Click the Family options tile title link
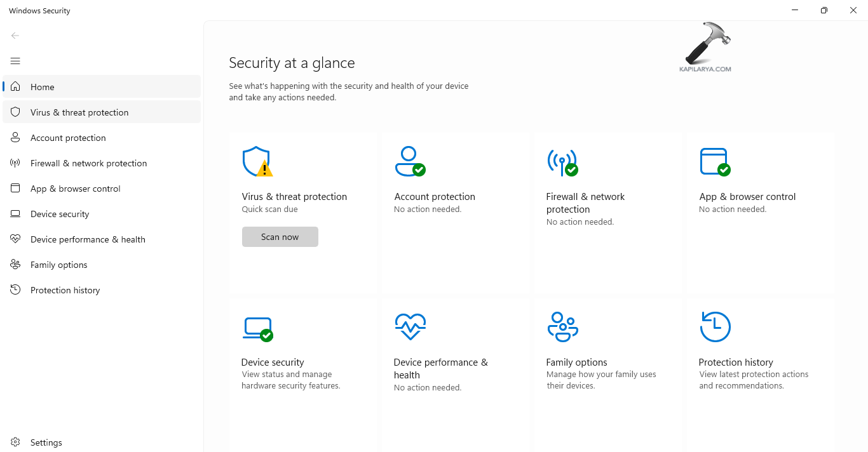Image resolution: width=868 pixels, height=452 pixels. [576, 362]
